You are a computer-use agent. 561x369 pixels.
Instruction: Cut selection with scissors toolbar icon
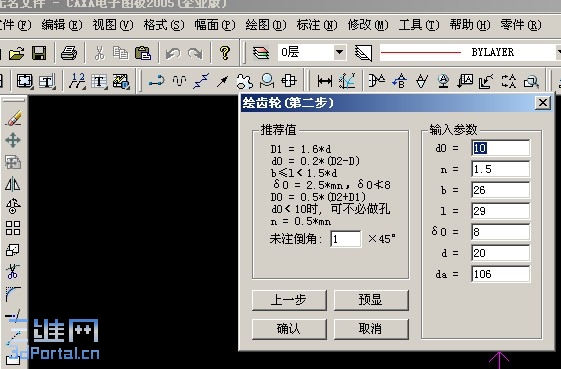coord(99,53)
